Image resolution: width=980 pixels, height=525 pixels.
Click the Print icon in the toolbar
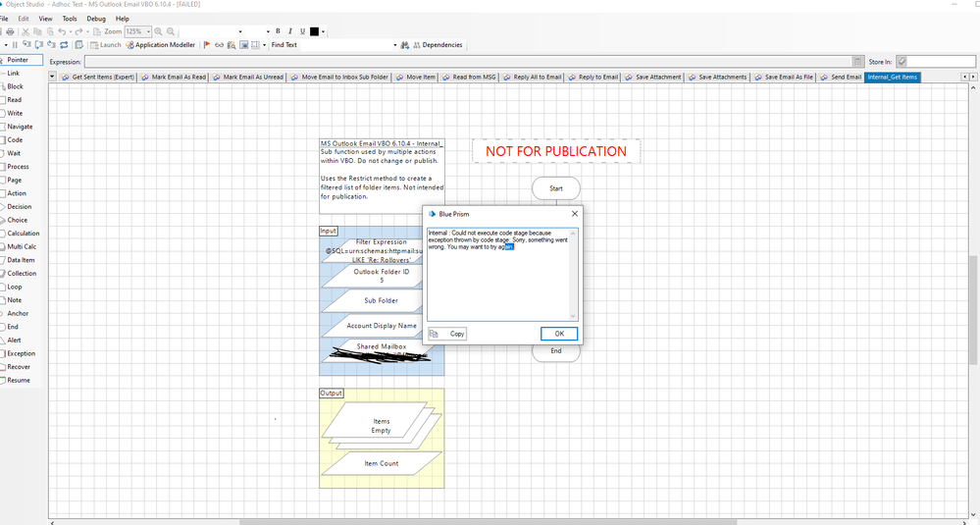(10, 31)
